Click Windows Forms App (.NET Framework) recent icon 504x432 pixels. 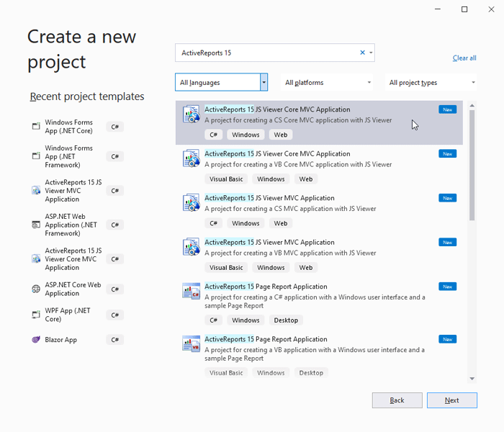pos(36,156)
